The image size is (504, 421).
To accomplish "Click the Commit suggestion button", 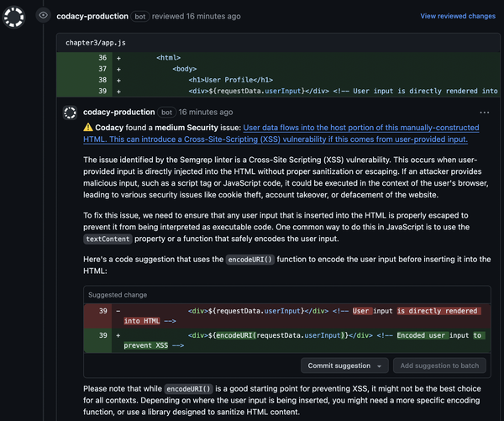I will [339, 366].
